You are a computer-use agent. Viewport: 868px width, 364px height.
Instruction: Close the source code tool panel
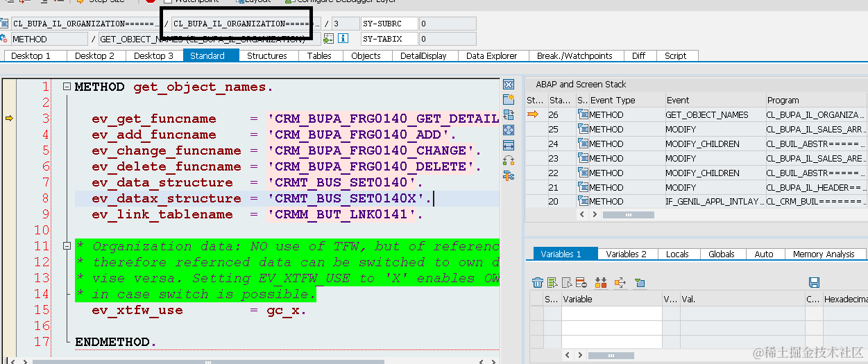pyautogui.click(x=509, y=85)
